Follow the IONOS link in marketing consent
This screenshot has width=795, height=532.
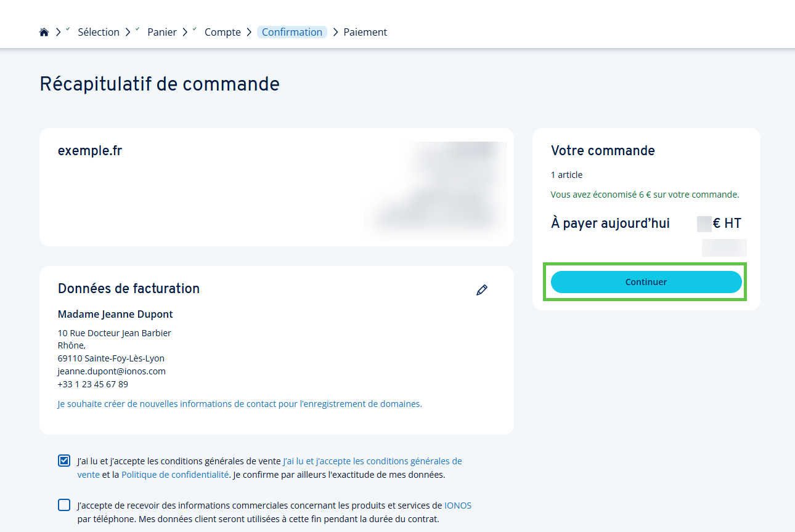pyautogui.click(x=457, y=506)
